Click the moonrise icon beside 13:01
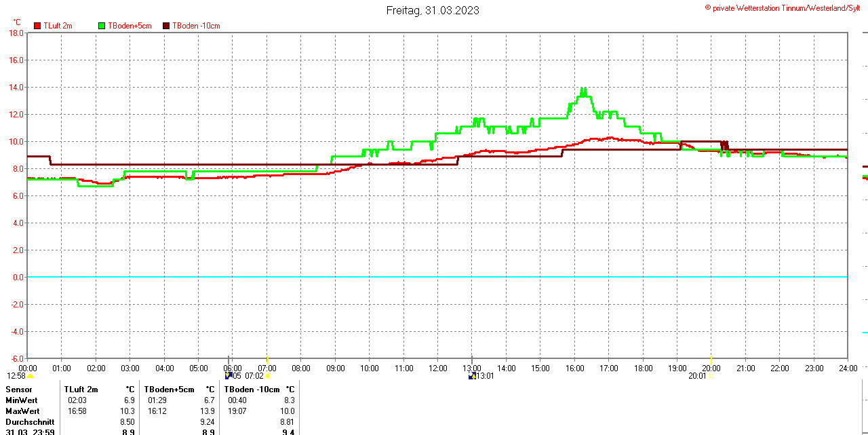This screenshot has height=435, width=868. tap(472, 376)
